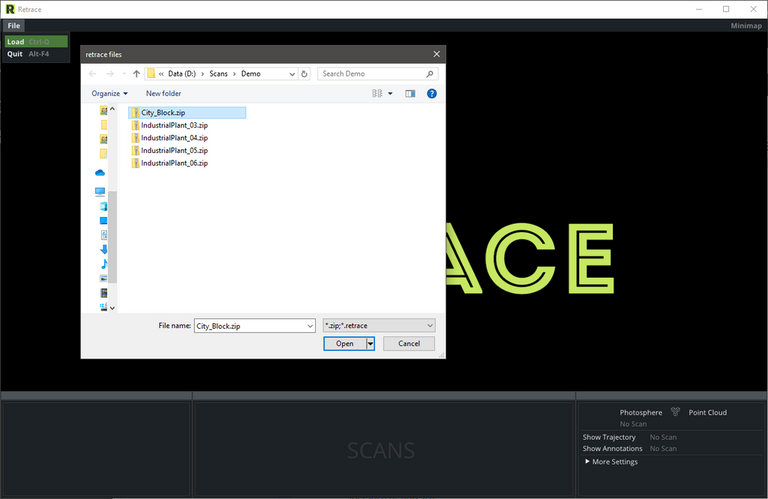The width and height of the screenshot is (768, 499).
Task: Click This PC icon in navigation pane
Action: coord(100,191)
